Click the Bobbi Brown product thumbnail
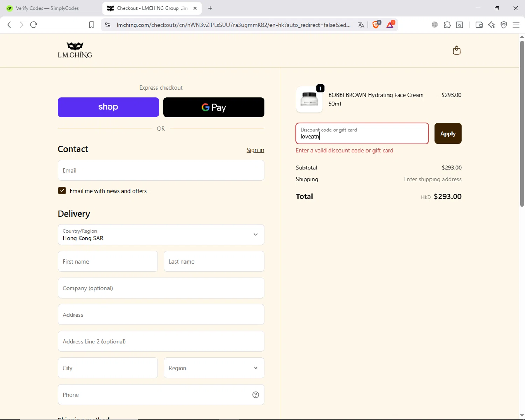 pos(309,99)
